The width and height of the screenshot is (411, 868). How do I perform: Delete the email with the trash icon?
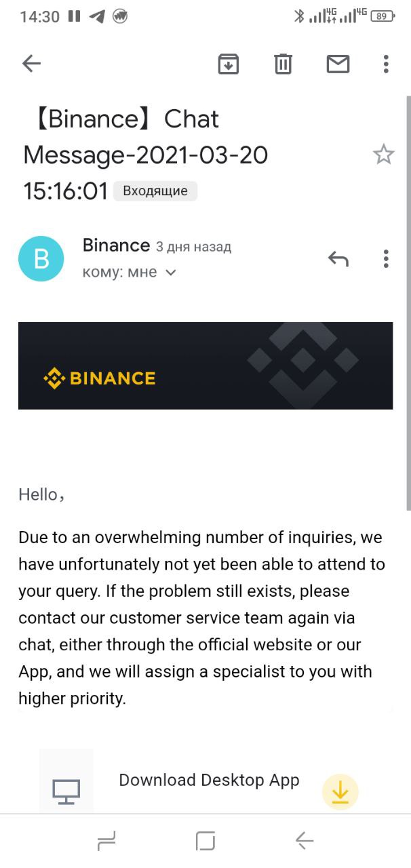283,64
